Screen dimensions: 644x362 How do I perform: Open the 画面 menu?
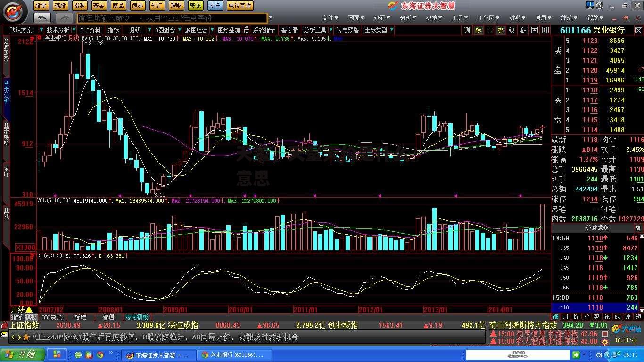(356, 18)
